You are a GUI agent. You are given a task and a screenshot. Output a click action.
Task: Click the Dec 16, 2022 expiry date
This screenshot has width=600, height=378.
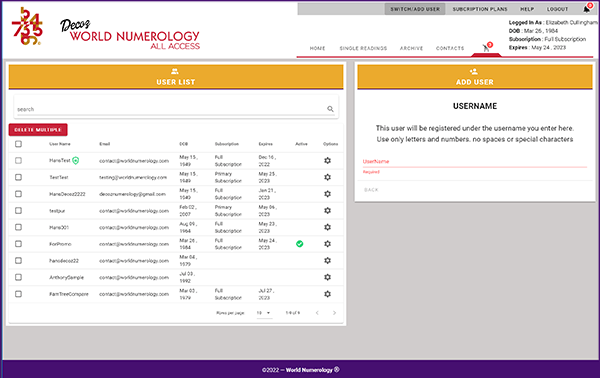tap(267, 161)
